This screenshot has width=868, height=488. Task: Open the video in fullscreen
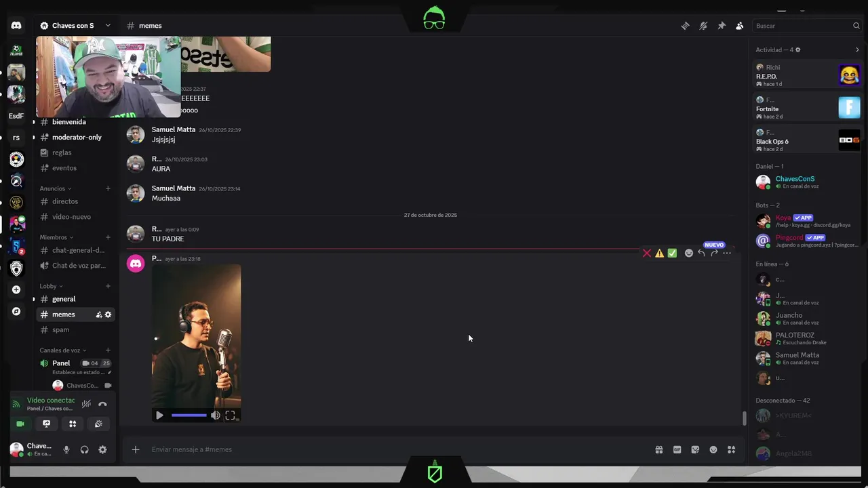click(230, 415)
